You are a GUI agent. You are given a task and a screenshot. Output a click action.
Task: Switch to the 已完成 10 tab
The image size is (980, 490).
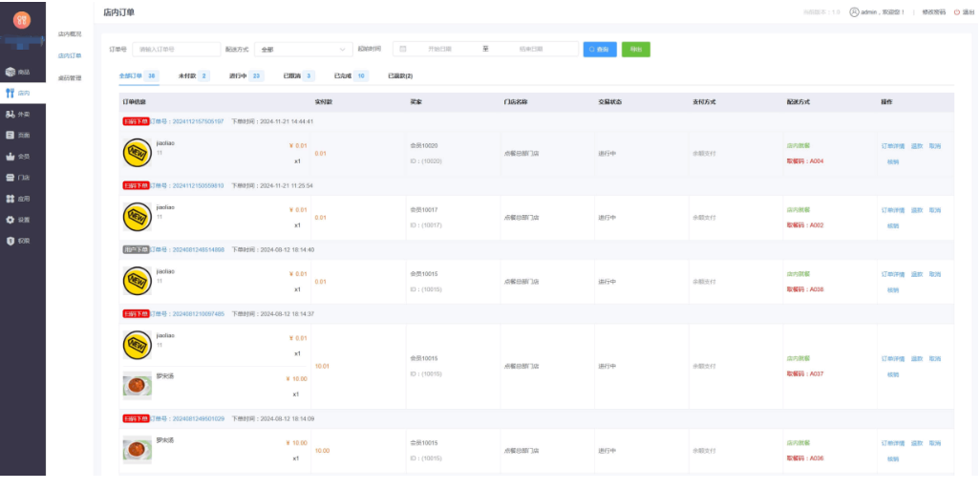point(351,75)
